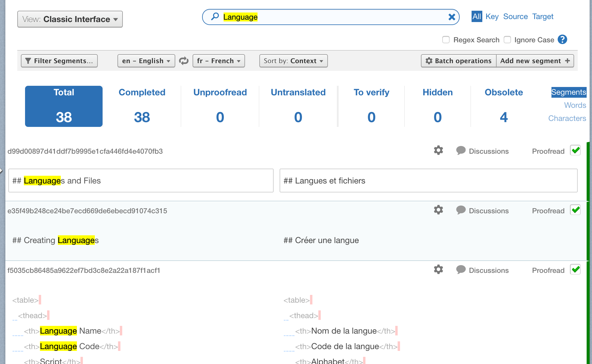
Task: Click the swap languages arrows icon
Action: [x=184, y=61]
